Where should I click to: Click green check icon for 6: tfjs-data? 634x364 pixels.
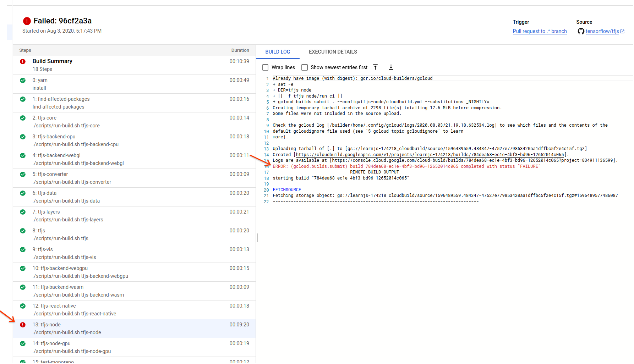tap(23, 193)
